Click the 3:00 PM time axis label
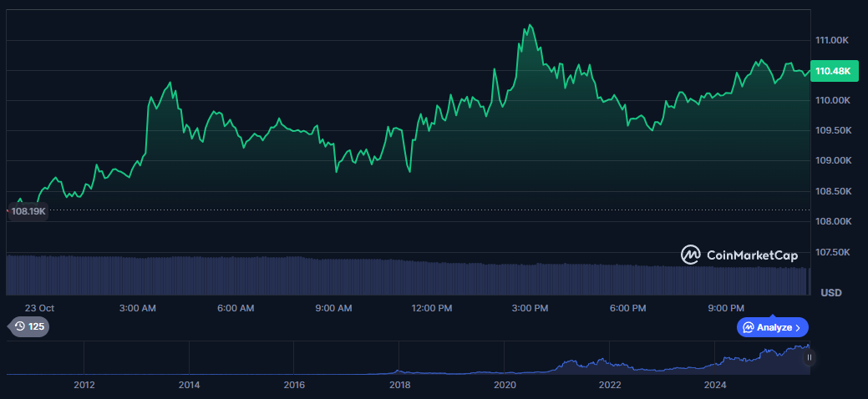 pyautogui.click(x=530, y=308)
